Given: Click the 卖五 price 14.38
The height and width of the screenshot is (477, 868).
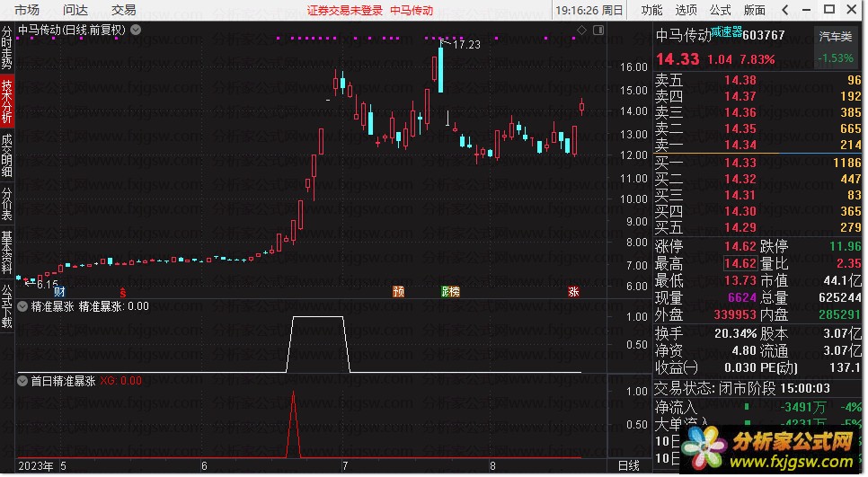Looking at the screenshot, I should (740, 80).
